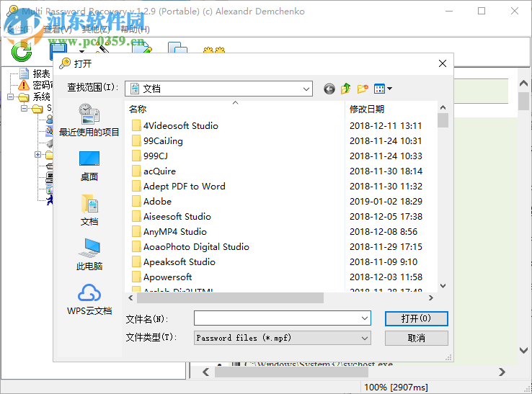Click the file list horizontal scrollbar thumb
532x394 pixels.
click(x=230, y=298)
